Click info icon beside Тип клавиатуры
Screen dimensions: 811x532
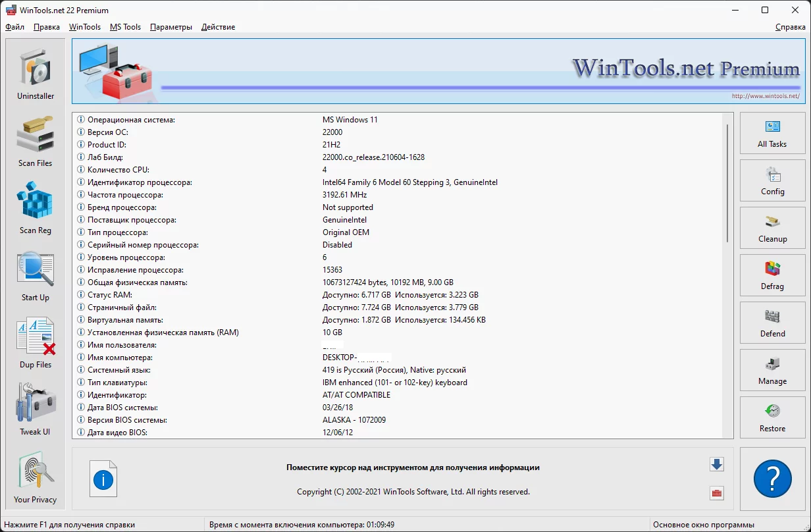coord(81,383)
